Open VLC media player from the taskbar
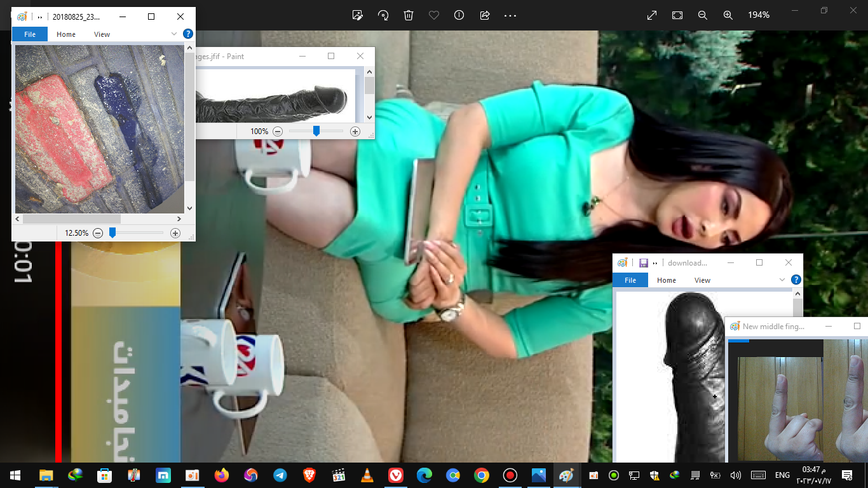 [367, 475]
